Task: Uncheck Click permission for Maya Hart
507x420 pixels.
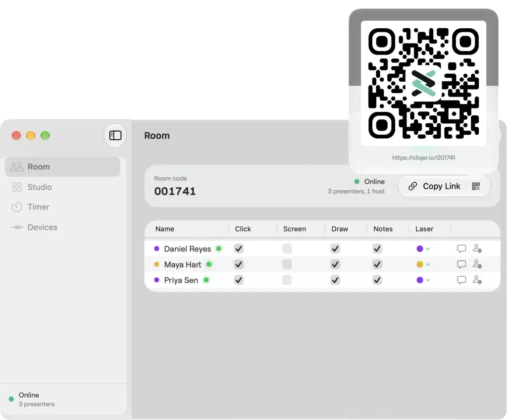Action: 239,264
